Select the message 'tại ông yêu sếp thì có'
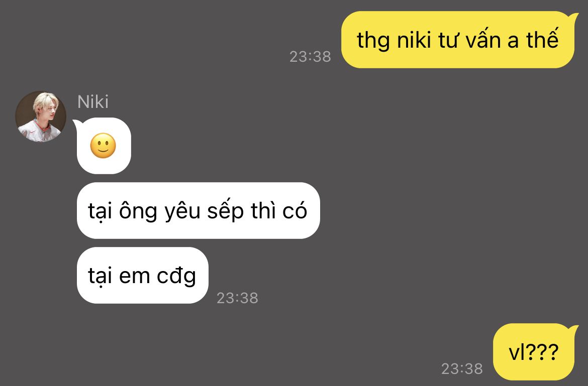Image resolution: width=588 pixels, height=386 pixels. coord(198,210)
